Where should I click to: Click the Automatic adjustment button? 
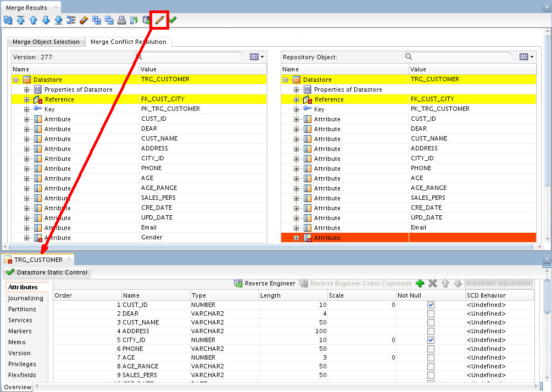pos(498,283)
